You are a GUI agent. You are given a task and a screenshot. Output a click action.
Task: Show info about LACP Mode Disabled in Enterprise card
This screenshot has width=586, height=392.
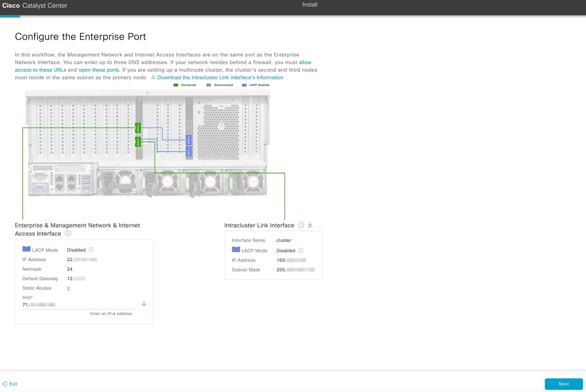[x=91, y=249]
